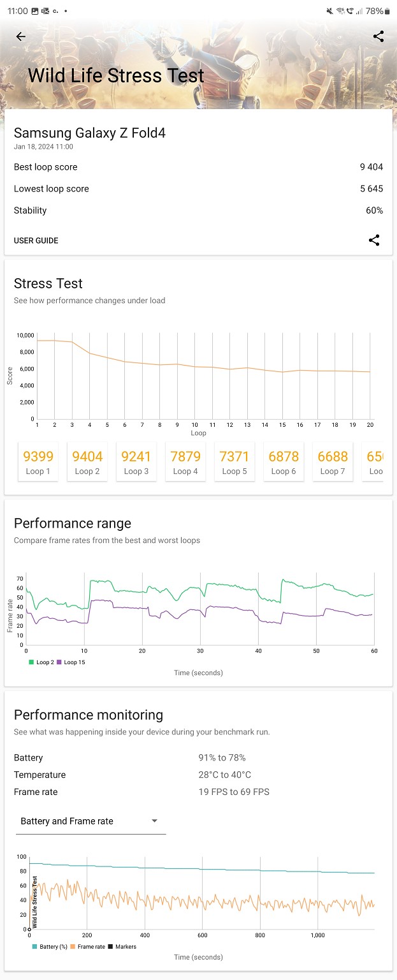Tap the Wi-Fi icon in status bar
Image resolution: width=397 pixels, height=980 pixels.
click(x=340, y=11)
